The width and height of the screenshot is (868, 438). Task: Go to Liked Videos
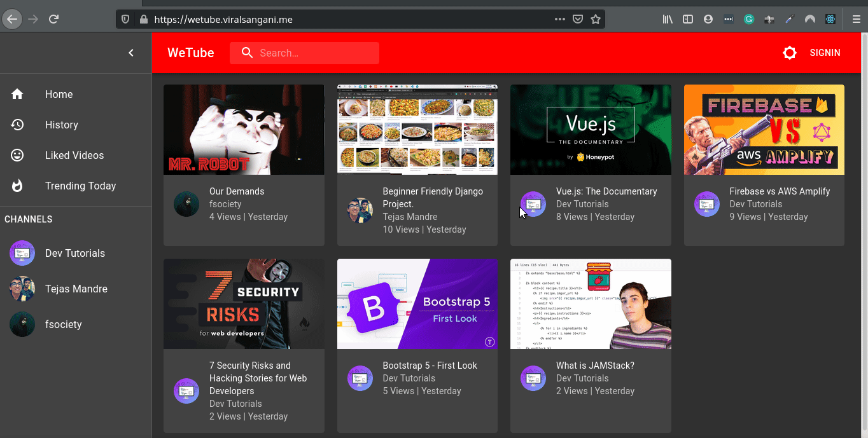(x=76, y=155)
